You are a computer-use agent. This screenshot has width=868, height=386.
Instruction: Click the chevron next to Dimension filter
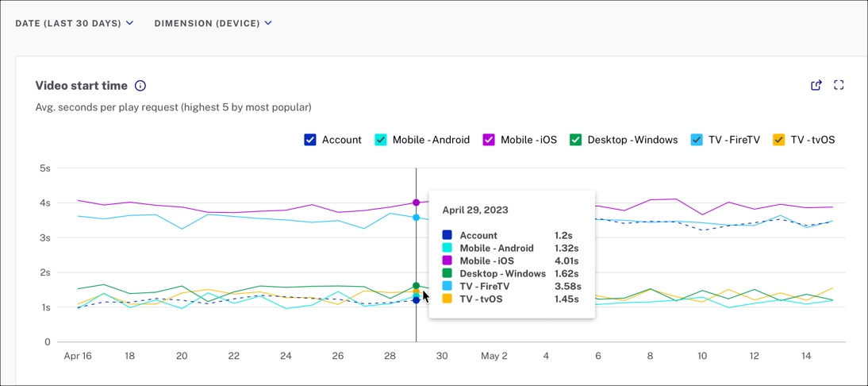pos(268,23)
